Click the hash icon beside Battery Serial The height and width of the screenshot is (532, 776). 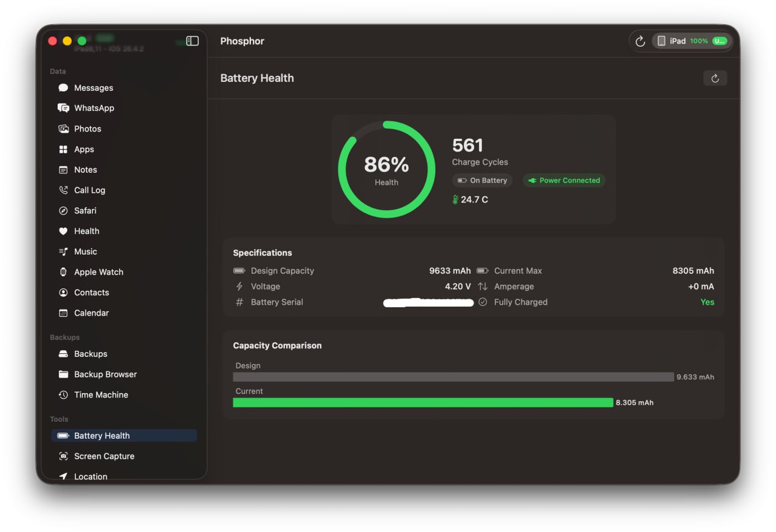tap(239, 302)
